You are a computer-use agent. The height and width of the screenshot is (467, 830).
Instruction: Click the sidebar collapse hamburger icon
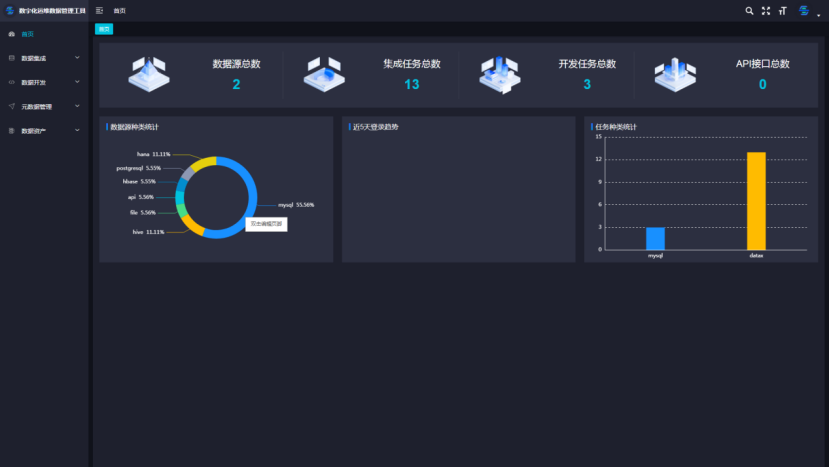click(100, 10)
